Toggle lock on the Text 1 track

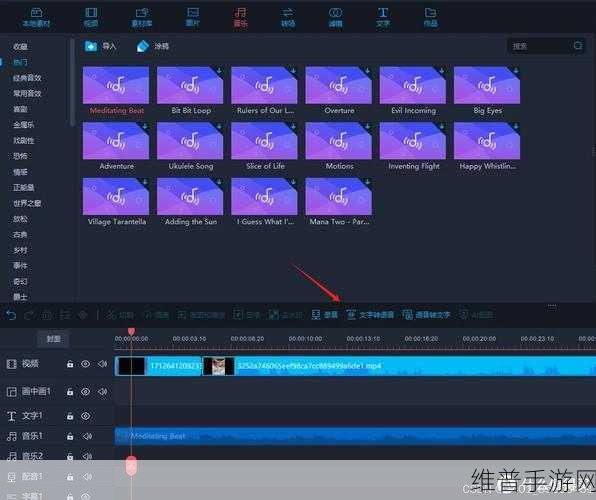(x=70, y=416)
